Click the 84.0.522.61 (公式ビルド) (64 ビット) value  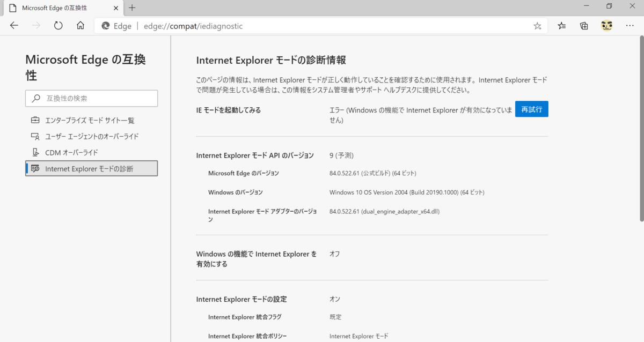[373, 173]
